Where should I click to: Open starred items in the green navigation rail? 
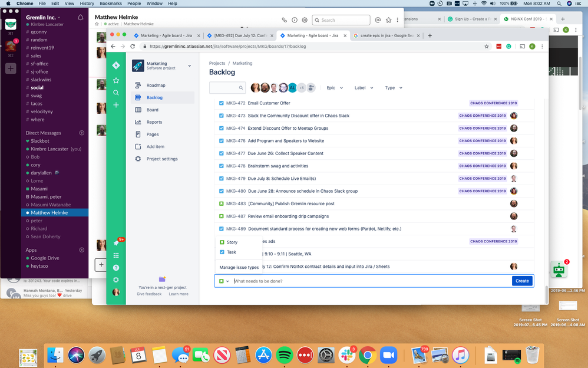(116, 80)
